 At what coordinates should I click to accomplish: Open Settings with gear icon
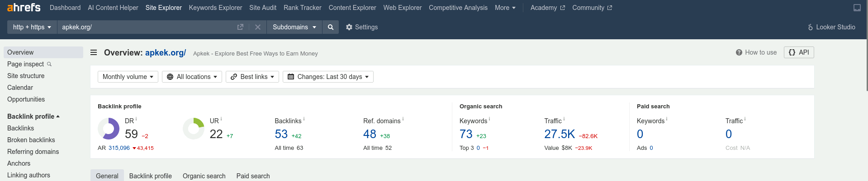click(x=362, y=27)
